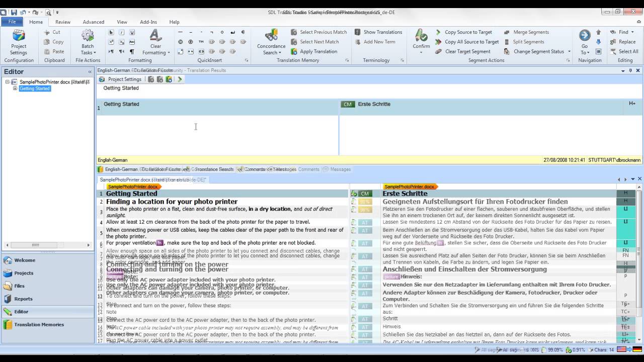Viewport: 644px width, 362px height.
Task: Open the Help ribbon tab
Action: pyautogui.click(x=174, y=22)
